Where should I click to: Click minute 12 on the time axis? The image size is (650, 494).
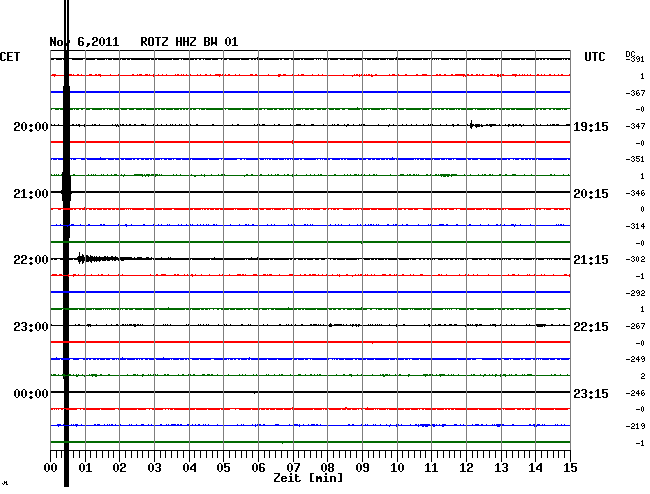click(466, 467)
